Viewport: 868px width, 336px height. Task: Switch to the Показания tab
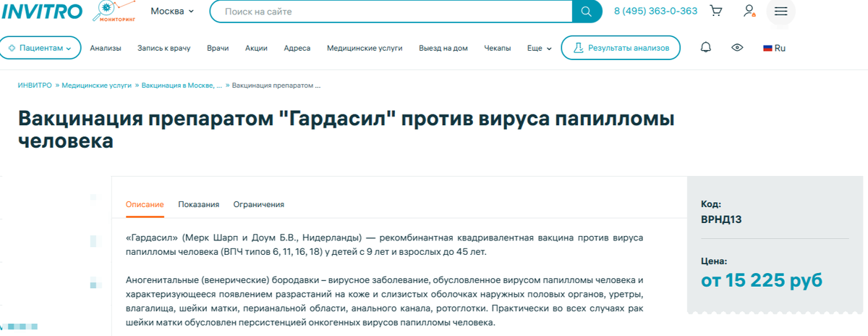coord(199,205)
